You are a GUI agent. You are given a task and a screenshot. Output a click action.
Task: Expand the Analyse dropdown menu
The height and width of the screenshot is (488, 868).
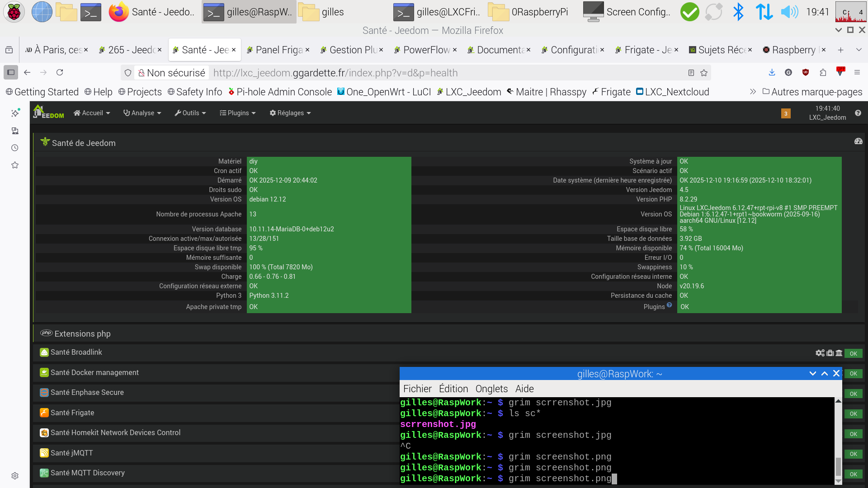pos(142,113)
